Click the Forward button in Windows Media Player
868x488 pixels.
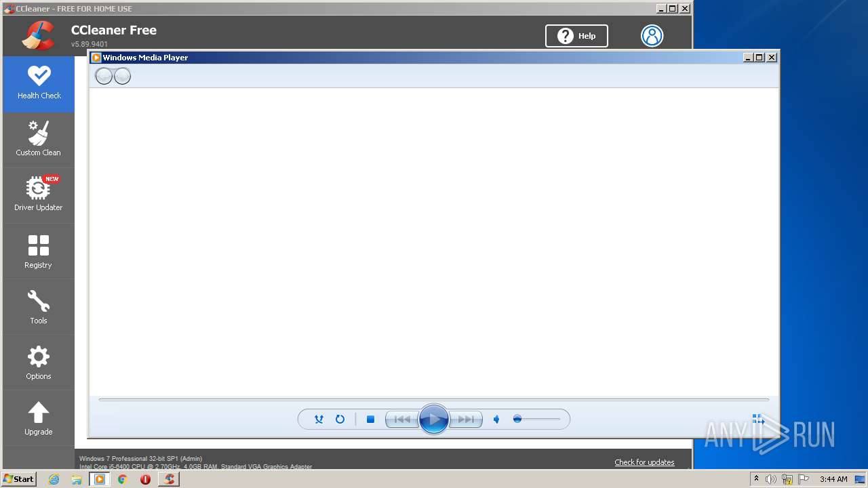[122, 76]
